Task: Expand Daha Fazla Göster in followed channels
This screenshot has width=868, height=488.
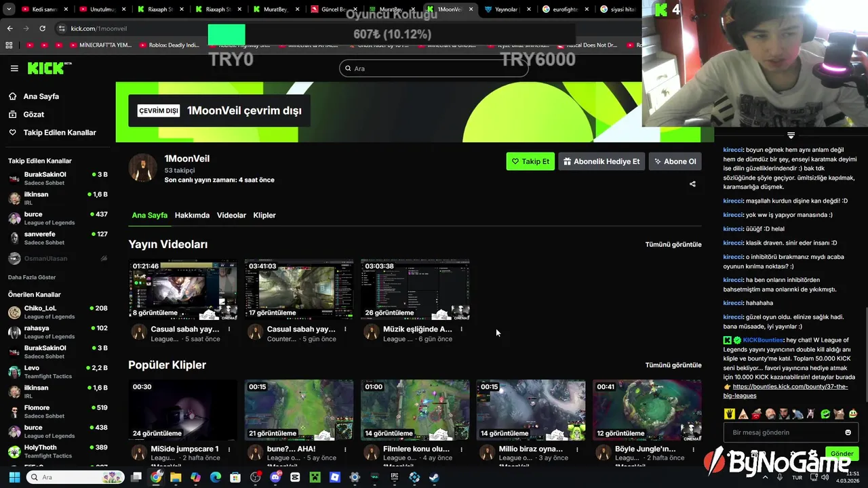Action: (32, 277)
